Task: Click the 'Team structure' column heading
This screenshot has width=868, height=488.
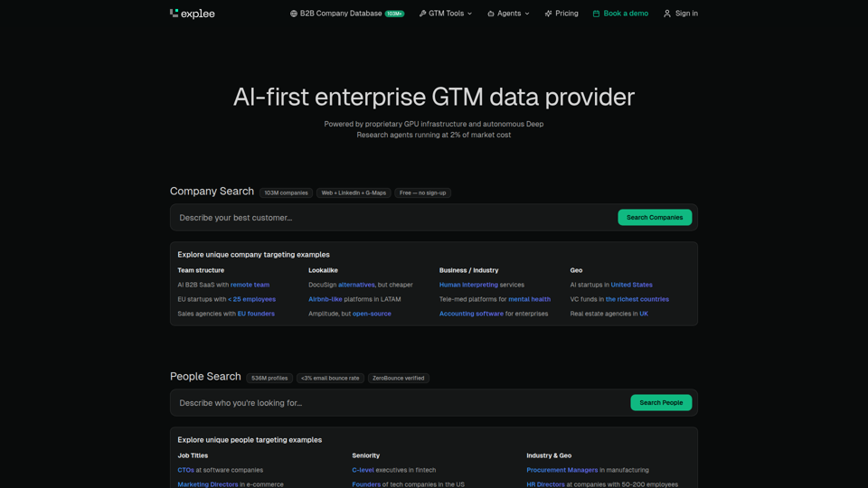Action: click(201, 270)
